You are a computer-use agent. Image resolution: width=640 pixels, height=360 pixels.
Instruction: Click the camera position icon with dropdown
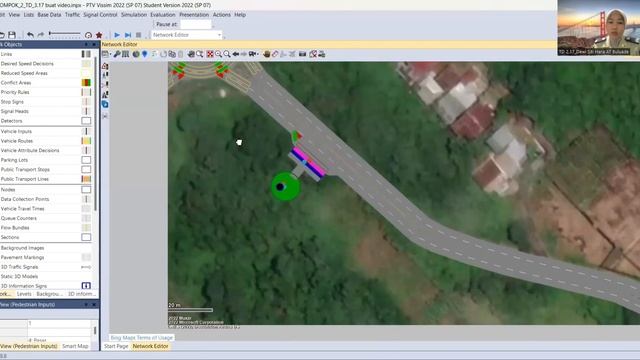[253, 54]
